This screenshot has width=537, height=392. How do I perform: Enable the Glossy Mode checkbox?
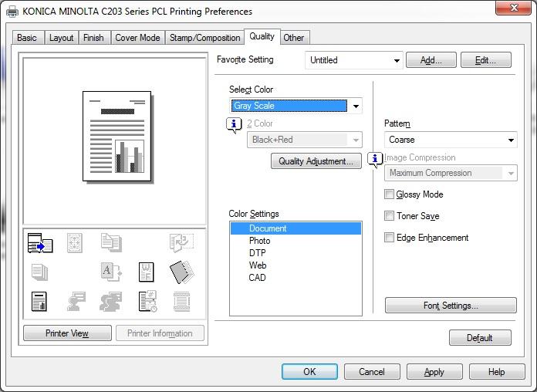[x=389, y=194]
